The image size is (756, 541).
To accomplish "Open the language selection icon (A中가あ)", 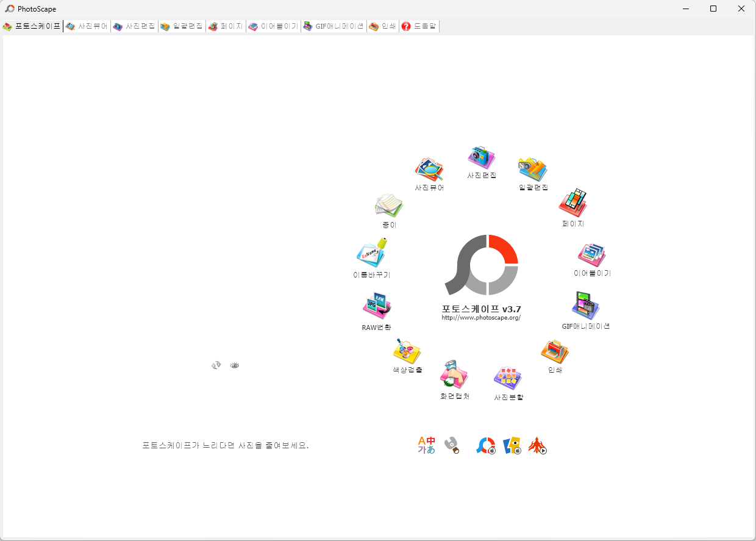I will pyautogui.click(x=427, y=445).
